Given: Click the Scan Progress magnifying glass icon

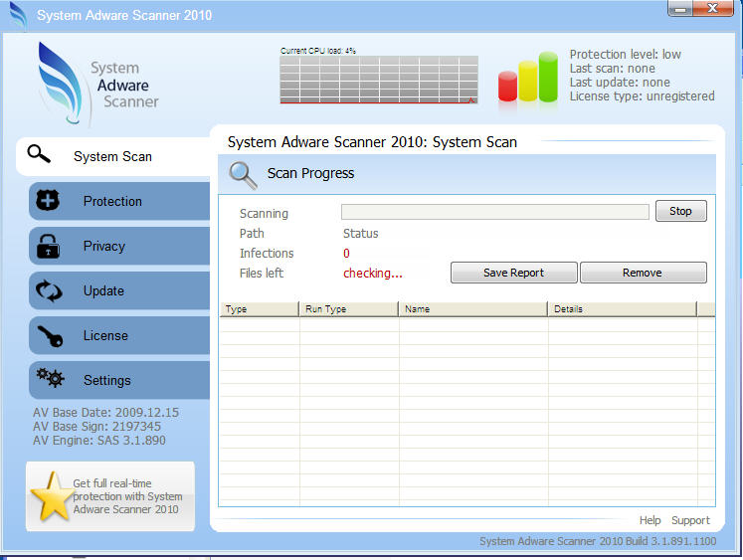Looking at the screenshot, I should click(x=243, y=175).
